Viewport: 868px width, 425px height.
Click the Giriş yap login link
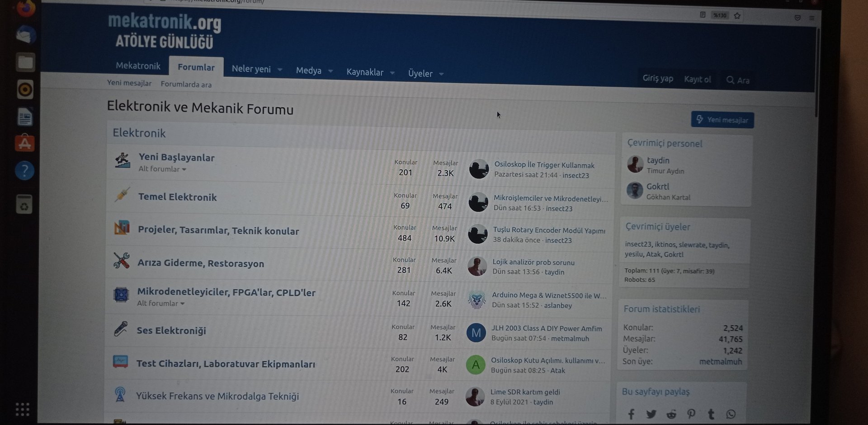coord(657,79)
